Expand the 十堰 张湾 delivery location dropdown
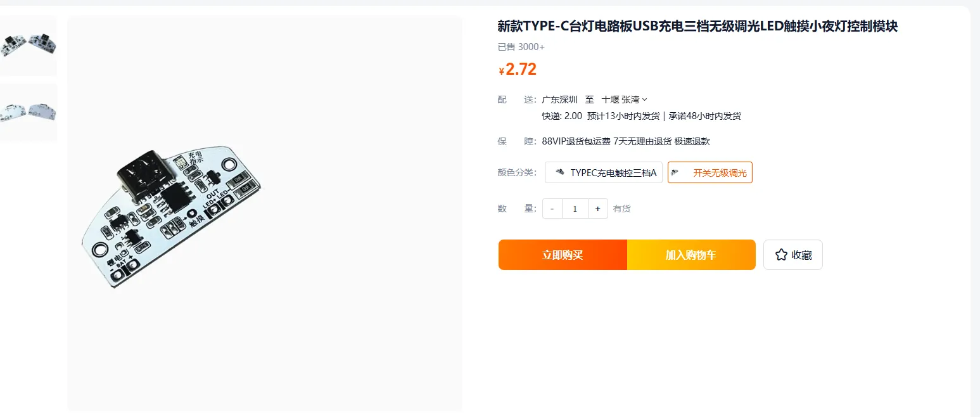The image size is (980, 417). 625,99
